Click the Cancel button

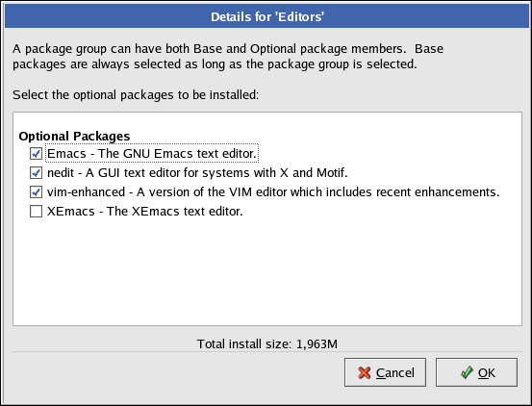click(x=385, y=372)
